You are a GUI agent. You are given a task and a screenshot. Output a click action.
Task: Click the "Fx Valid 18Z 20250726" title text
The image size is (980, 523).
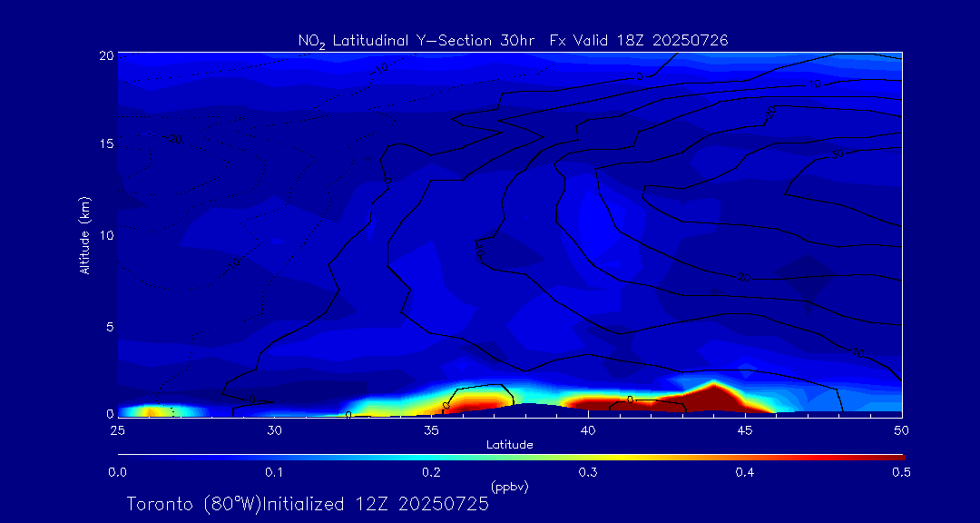[x=639, y=41]
